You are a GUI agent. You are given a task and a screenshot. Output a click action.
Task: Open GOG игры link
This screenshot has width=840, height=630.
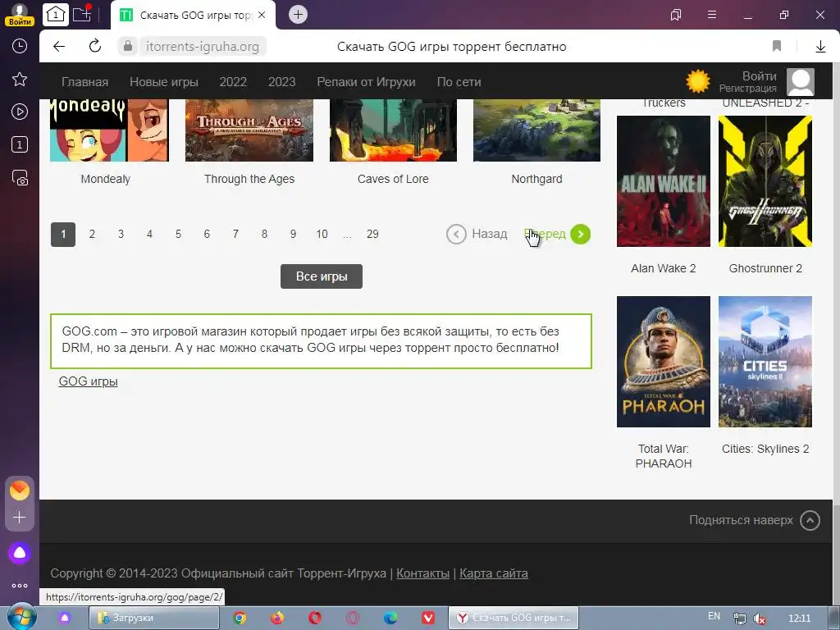(x=88, y=381)
